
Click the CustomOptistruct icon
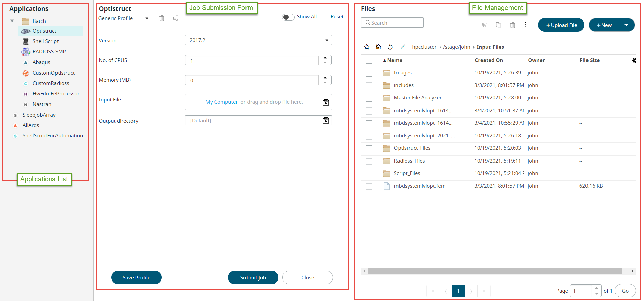click(26, 73)
